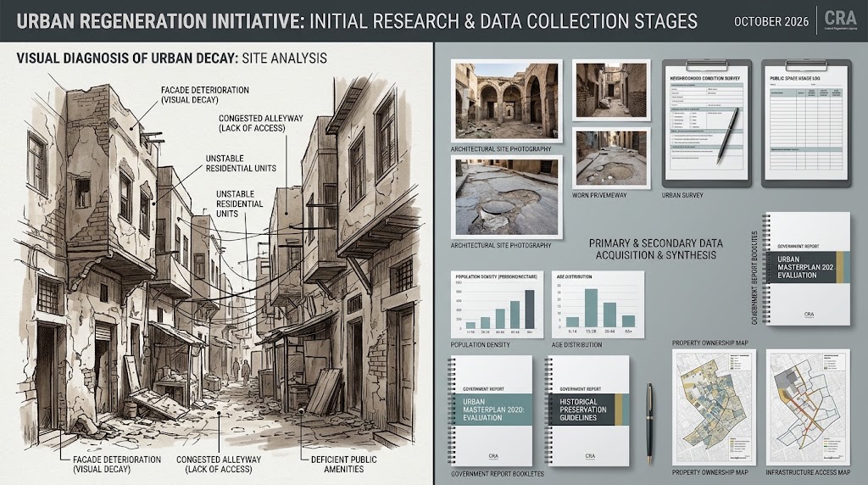The height and width of the screenshot is (485, 868).
Task: Click the 'WORN PRIVEMEWAY' caption
Action: 599,195
